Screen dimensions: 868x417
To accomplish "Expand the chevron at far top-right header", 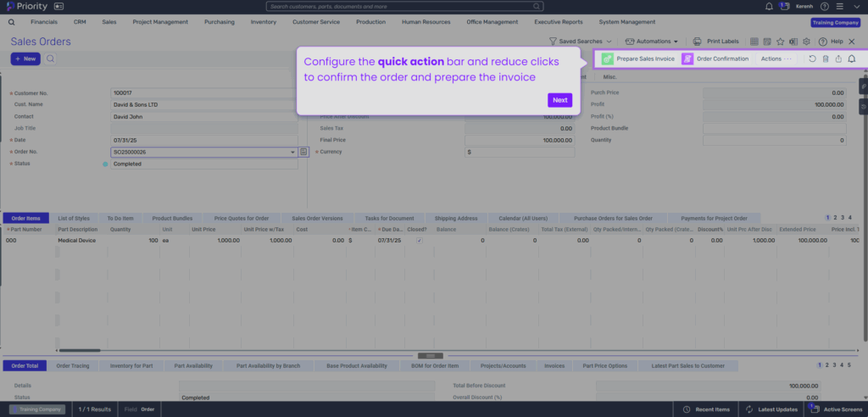I will [x=856, y=7].
